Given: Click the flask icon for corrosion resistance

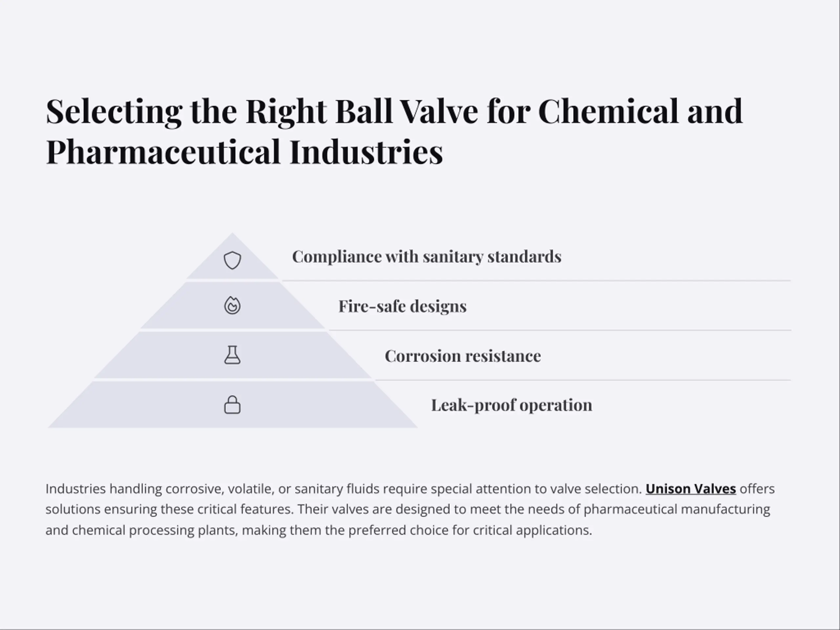Looking at the screenshot, I should point(232,355).
